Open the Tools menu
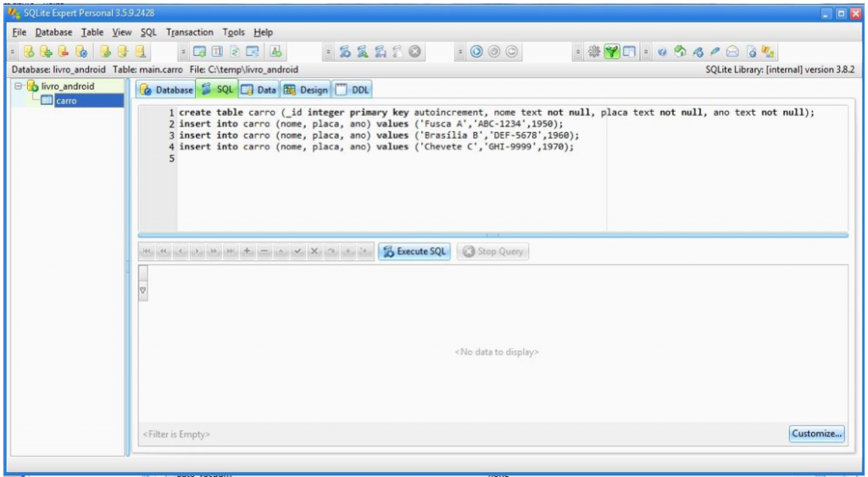This screenshot has height=477, width=868. [x=233, y=32]
